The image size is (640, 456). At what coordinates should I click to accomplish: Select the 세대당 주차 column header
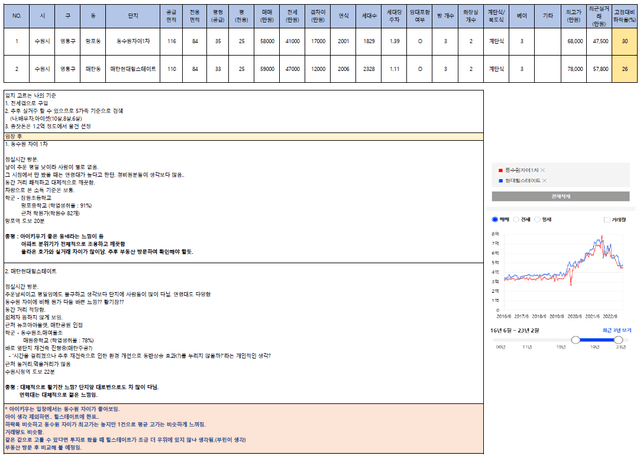[x=394, y=16]
